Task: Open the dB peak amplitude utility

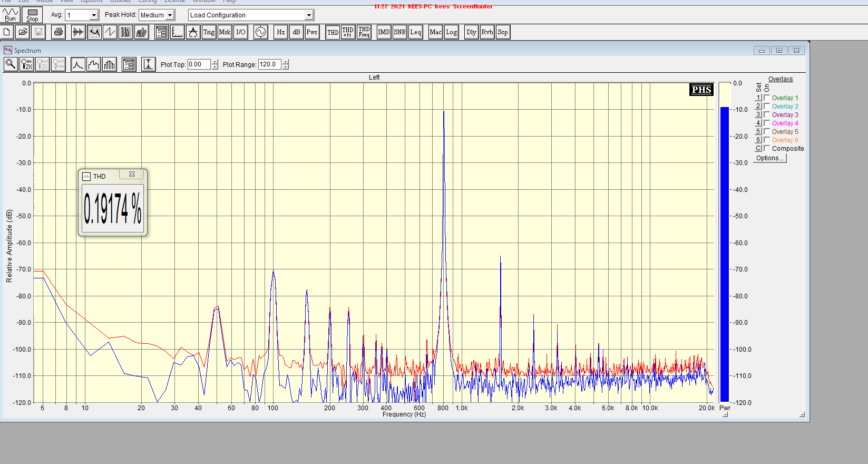Action: click(297, 32)
